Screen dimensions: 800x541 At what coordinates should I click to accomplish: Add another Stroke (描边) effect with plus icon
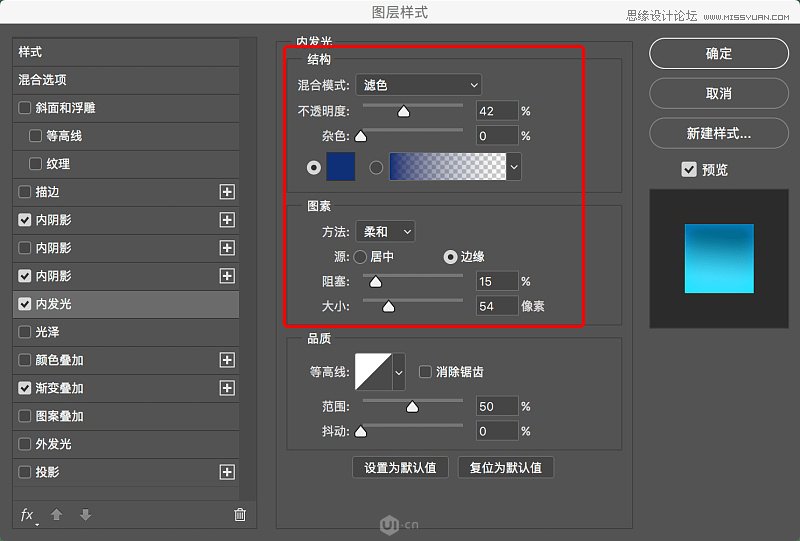tap(227, 192)
